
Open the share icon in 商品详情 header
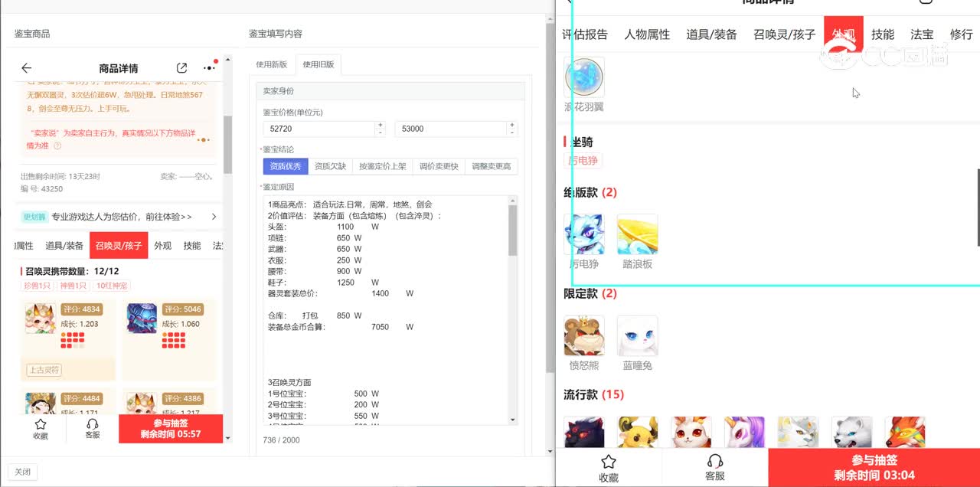[x=181, y=68]
